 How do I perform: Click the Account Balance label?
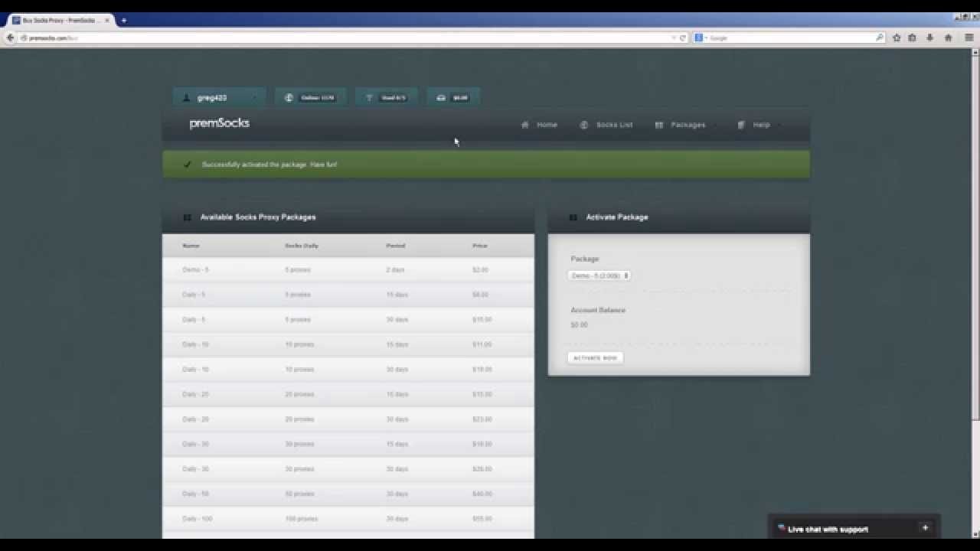[x=598, y=310]
